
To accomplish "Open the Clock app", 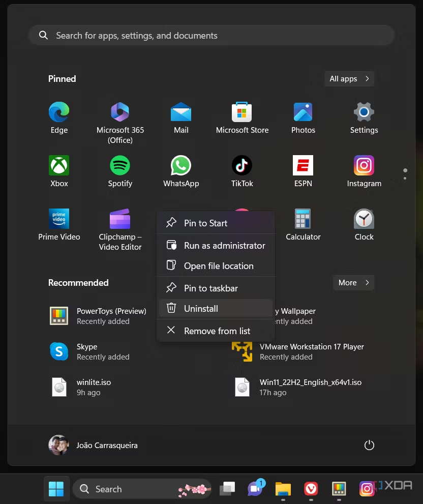I will (364, 225).
